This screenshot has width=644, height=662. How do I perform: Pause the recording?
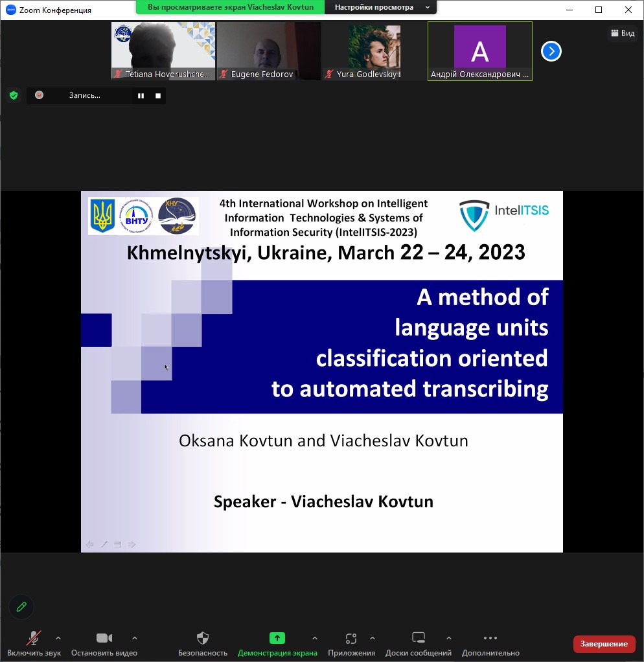[141, 96]
